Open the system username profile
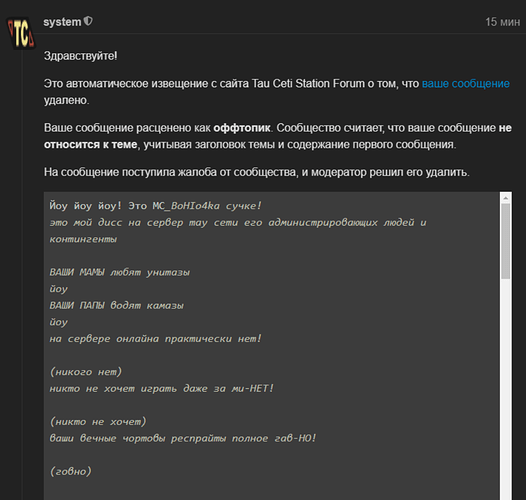526x500 pixels. [x=62, y=22]
